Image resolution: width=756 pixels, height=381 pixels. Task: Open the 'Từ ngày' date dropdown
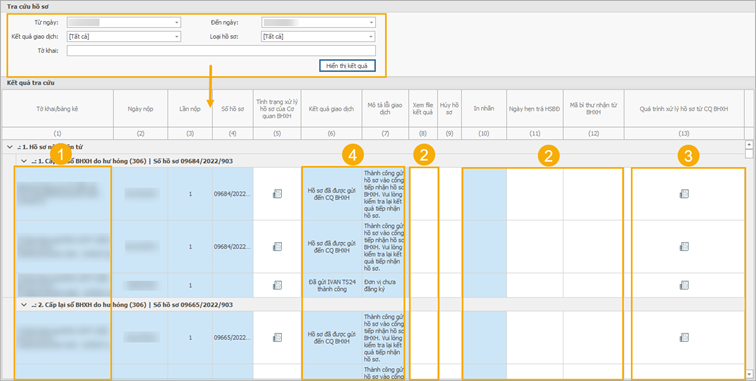coord(177,22)
